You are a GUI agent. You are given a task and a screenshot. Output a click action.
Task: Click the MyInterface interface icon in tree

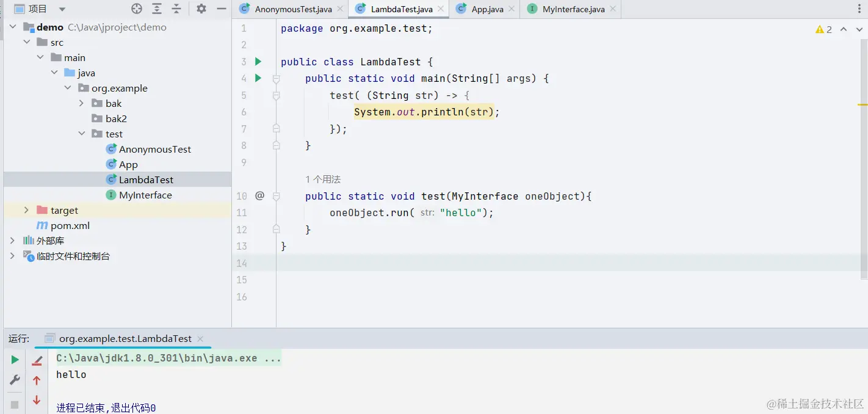[111, 195]
